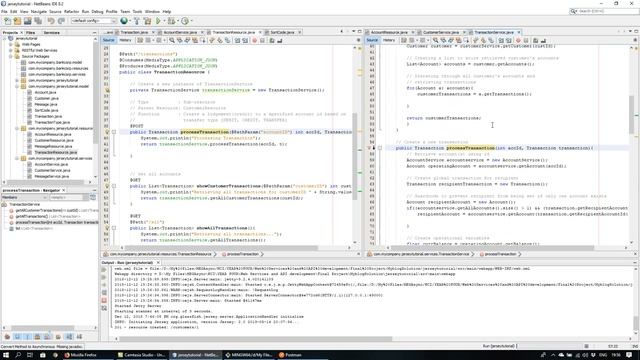Image resolution: width=640 pixels, height=360 pixels.
Task: Click the Save All toolbar icon
Action: coord(38,21)
